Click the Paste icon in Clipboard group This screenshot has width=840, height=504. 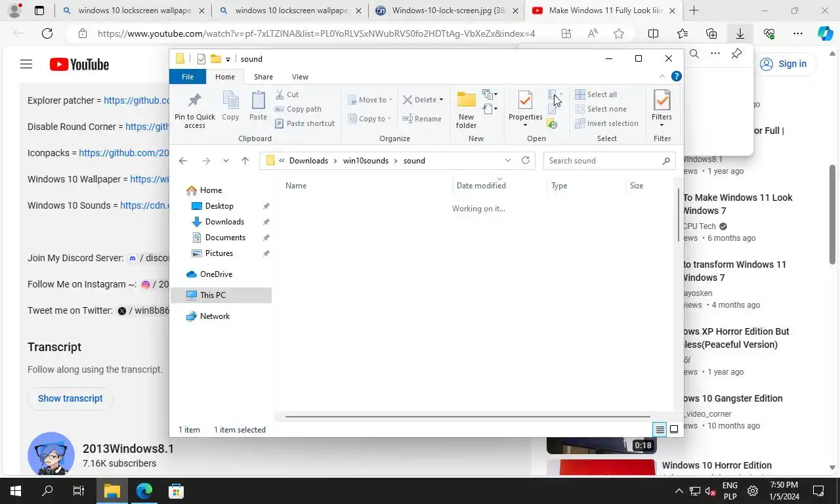[x=258, y=106]
